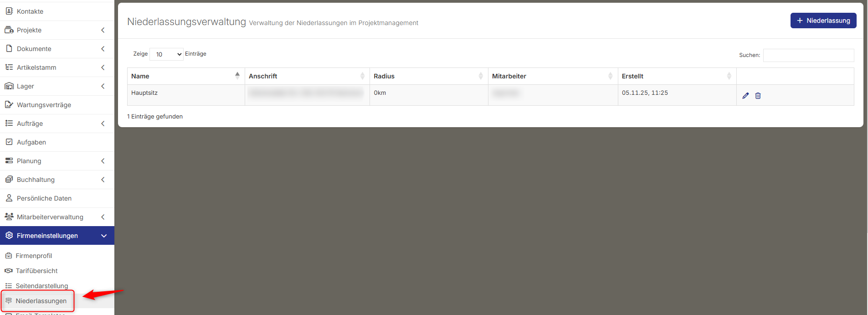Expand the Lager submenu chevron
This screenshot has height=315, width=868.
click(x=103, y=86)
